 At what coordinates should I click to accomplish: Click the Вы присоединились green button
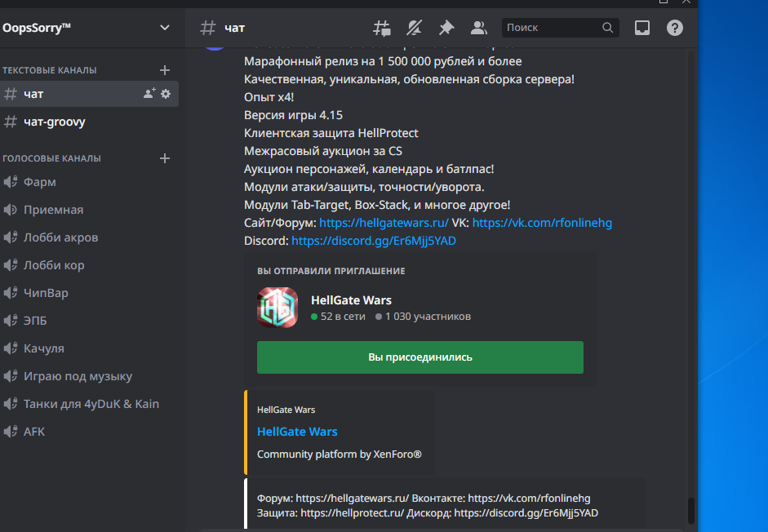(x=420, y=357)
